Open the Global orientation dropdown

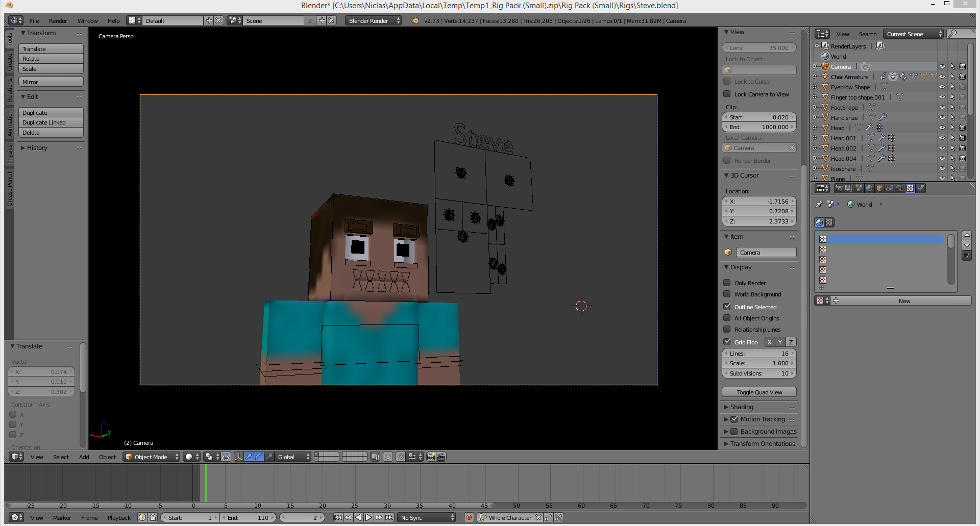pos(293,457)
